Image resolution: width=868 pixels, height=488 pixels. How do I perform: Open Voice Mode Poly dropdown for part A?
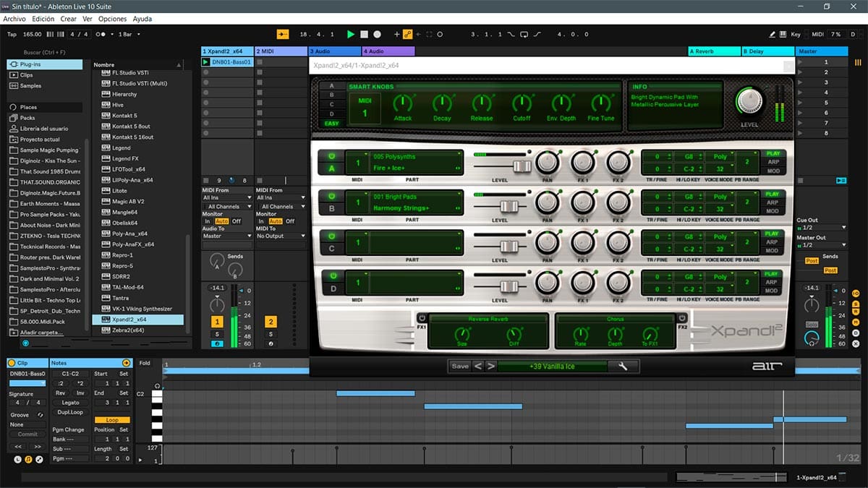[720, 156]
